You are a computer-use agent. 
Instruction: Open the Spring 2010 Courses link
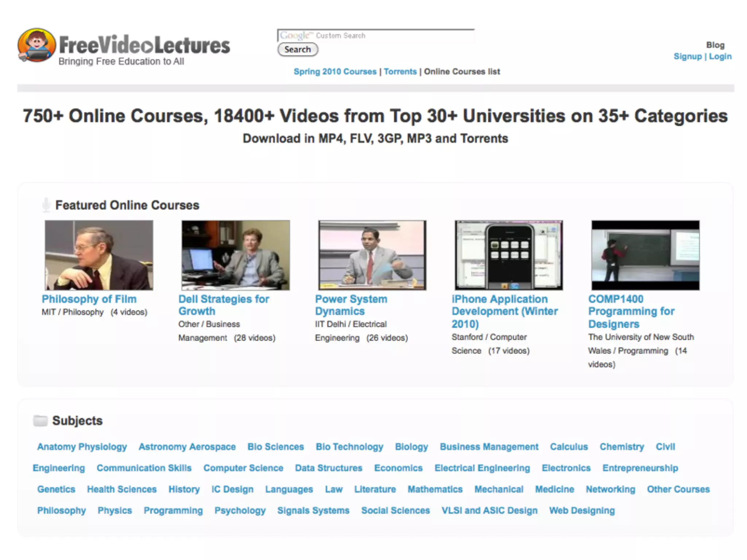point(335,72)
